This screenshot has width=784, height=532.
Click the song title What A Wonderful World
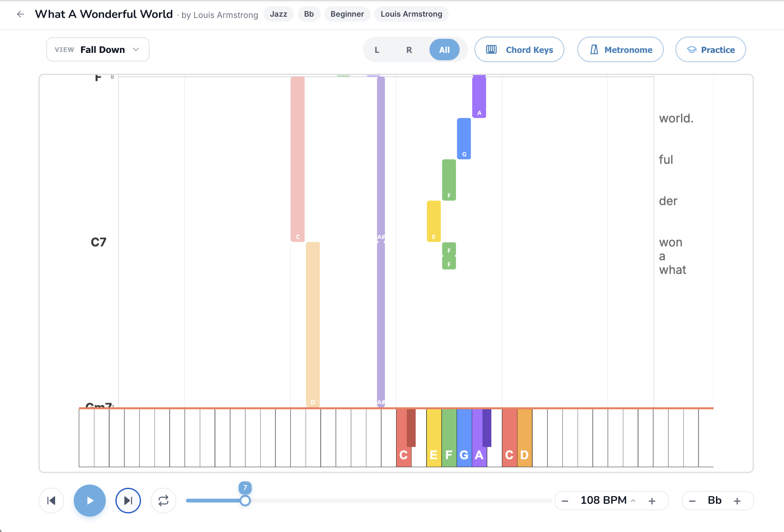coord(104,14)
